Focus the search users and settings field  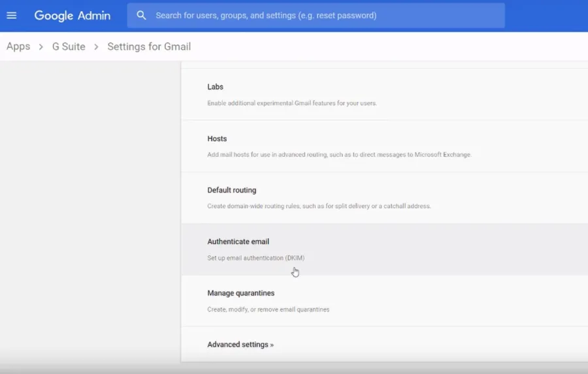(316, 16)
